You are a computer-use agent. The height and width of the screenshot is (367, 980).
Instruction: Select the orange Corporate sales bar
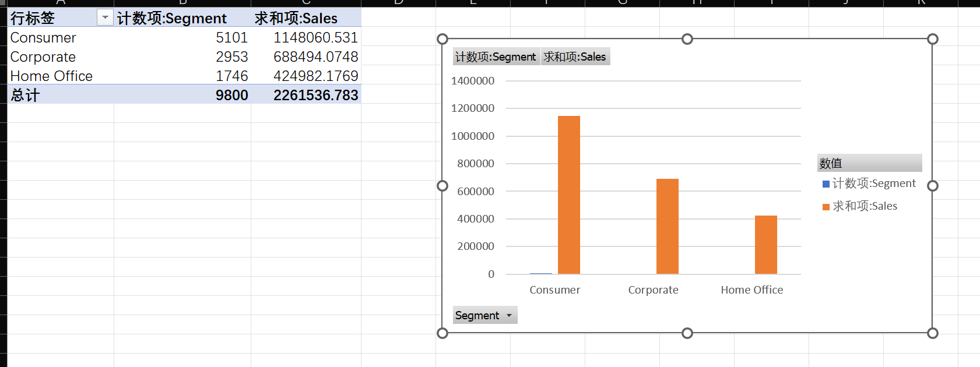pyautogui.click(x=668, y=226)
